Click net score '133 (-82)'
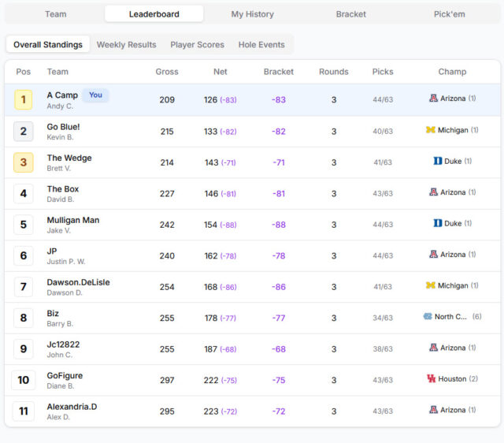The image size is (504, 443). pos(220,132)
